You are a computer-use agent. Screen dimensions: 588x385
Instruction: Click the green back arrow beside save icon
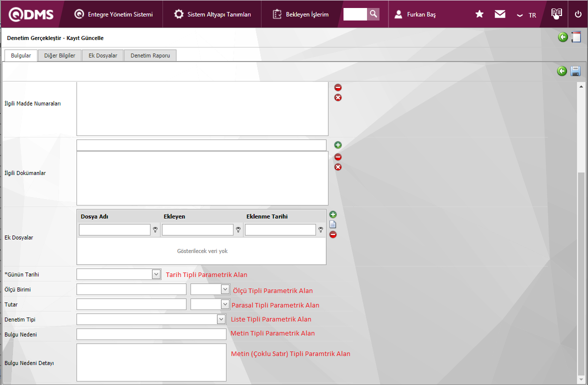tap(562, 71)
